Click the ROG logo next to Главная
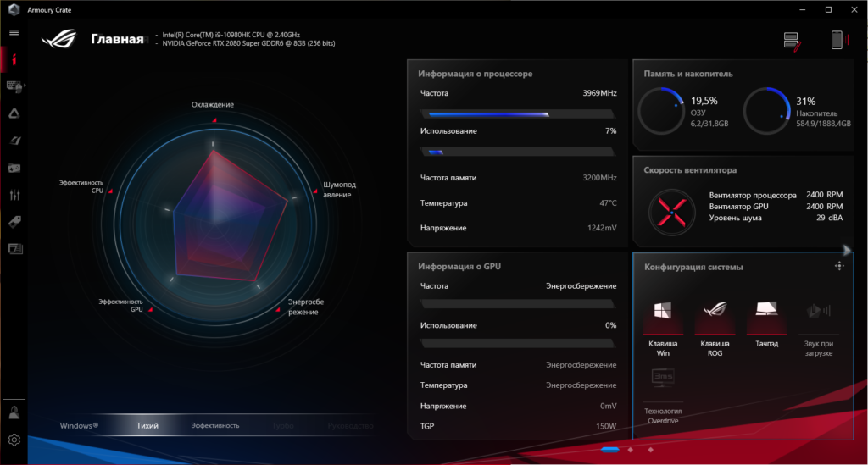The image size is (868, 465). 59,39
